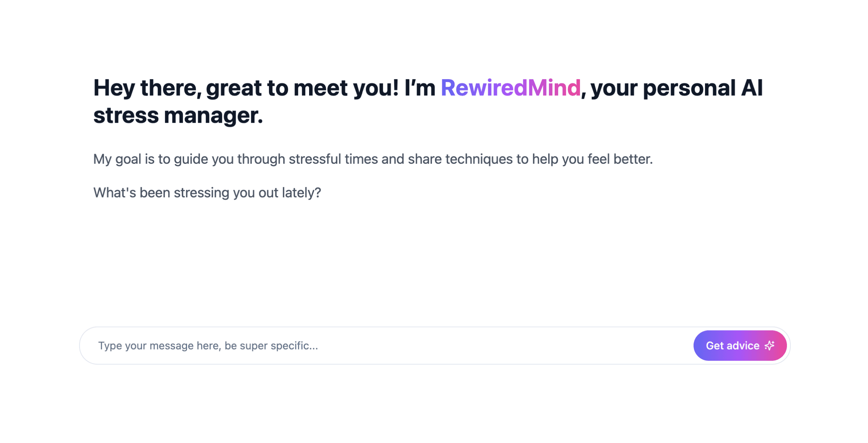The image size is (868, 443).
Task: Click the "stress manager." heading line
Action: pos(178,115)
